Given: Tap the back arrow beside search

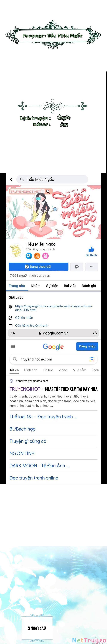Looking at the screenshot, I should [11, 179].
